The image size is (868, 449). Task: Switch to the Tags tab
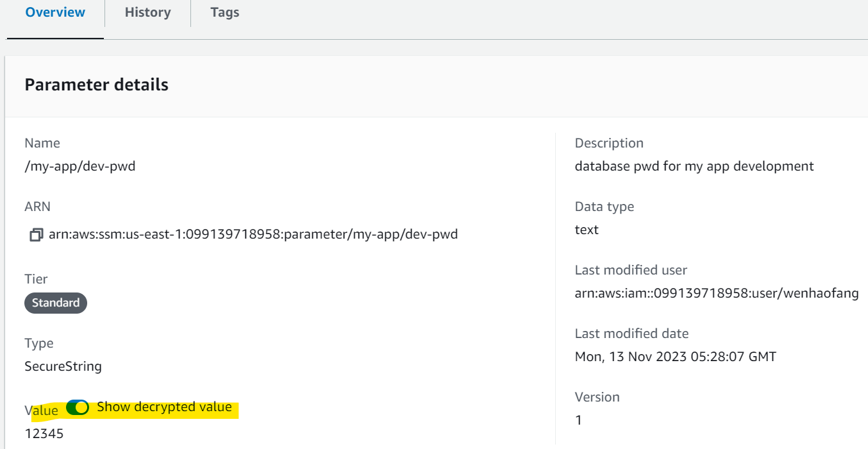coord(225,13)
